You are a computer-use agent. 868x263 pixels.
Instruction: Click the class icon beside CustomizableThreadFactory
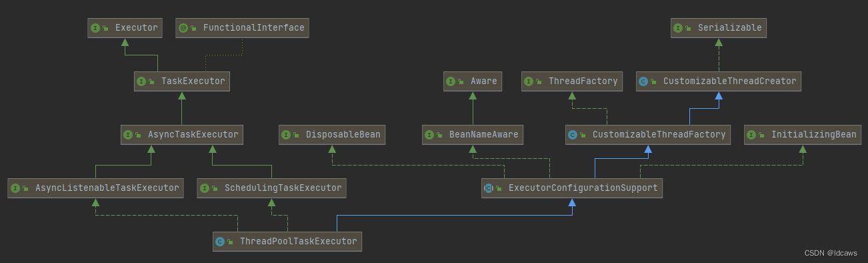pyautogui.click(x=573, y=135)
